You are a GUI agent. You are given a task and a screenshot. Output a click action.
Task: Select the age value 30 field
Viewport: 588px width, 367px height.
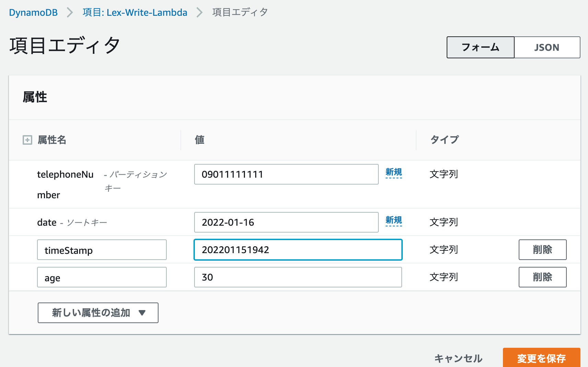click(x=298, y=277)
